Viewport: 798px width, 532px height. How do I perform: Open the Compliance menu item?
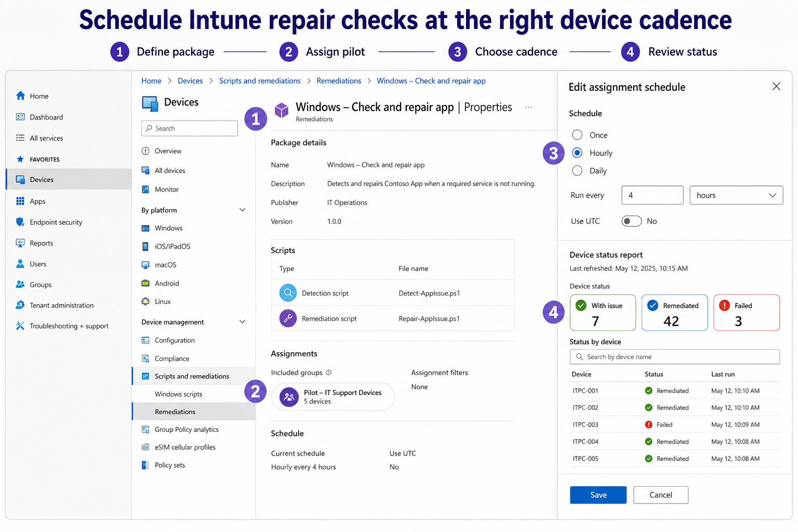coord(172,358)
